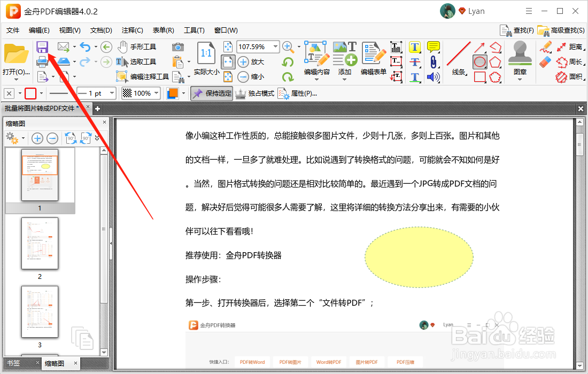The height and width of the screenshot is (374, 588).
Task: Click the zoom in button labeled 放大
Action: (251, 62)
